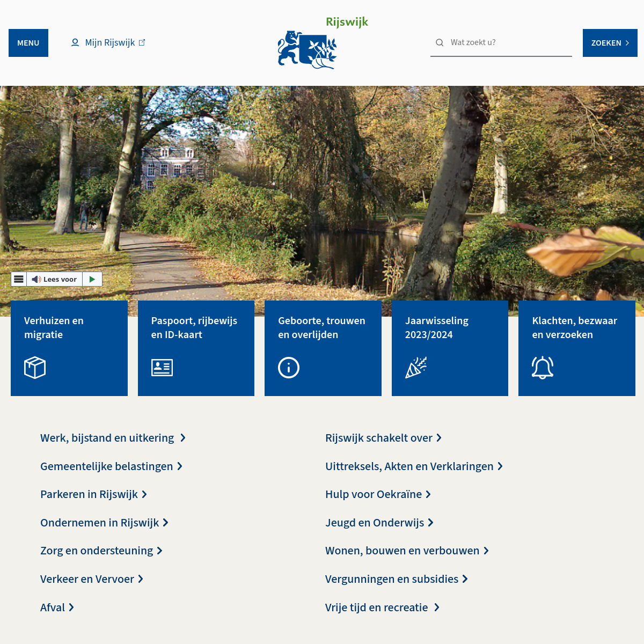Click the magnifier icon in search field

pyautogui.click(x=440, y=42)
